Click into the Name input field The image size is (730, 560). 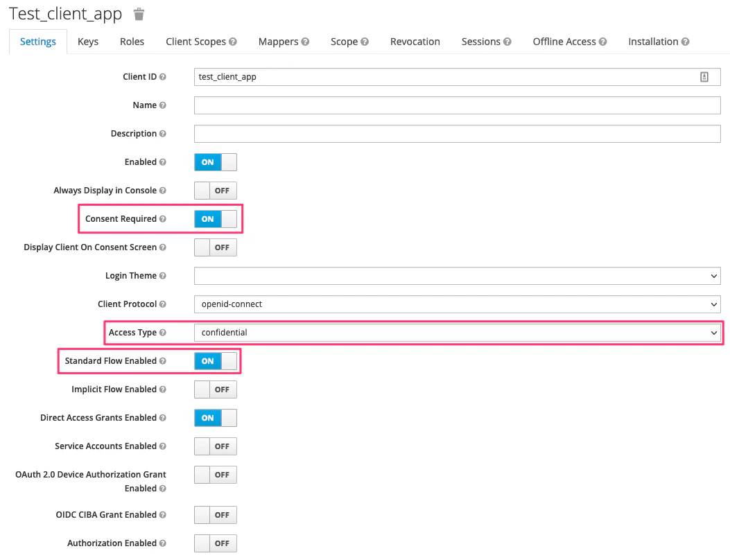coord(457,105)
